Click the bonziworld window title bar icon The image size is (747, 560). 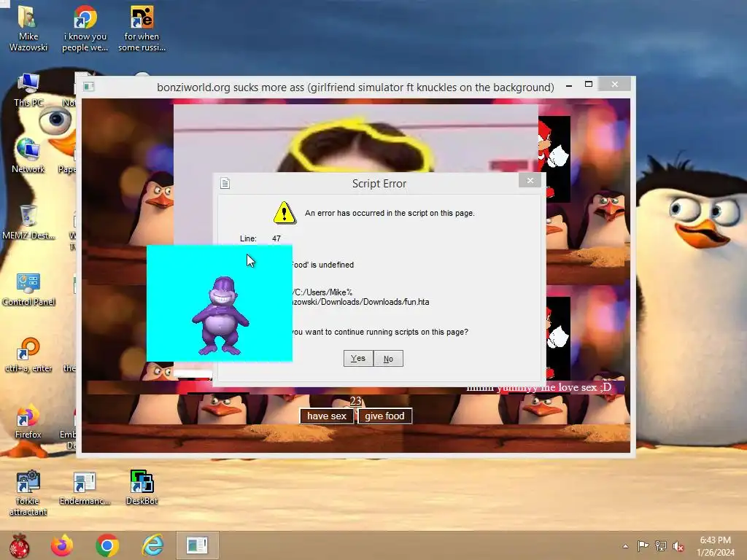[88, 87]
